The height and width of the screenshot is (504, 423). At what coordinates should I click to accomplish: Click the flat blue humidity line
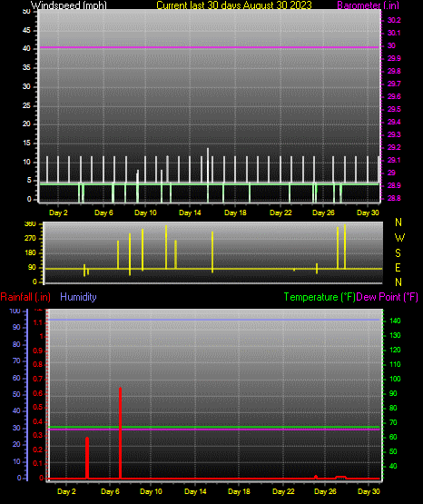pos(214,320)
